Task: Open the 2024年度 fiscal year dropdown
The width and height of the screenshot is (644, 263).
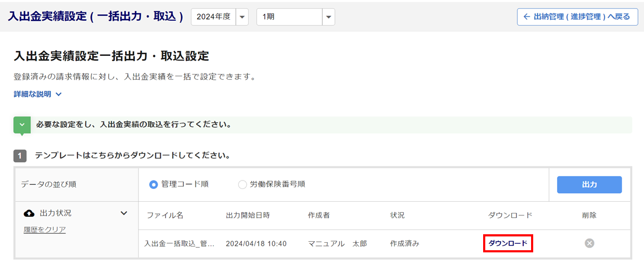Action: coord(242,17)
